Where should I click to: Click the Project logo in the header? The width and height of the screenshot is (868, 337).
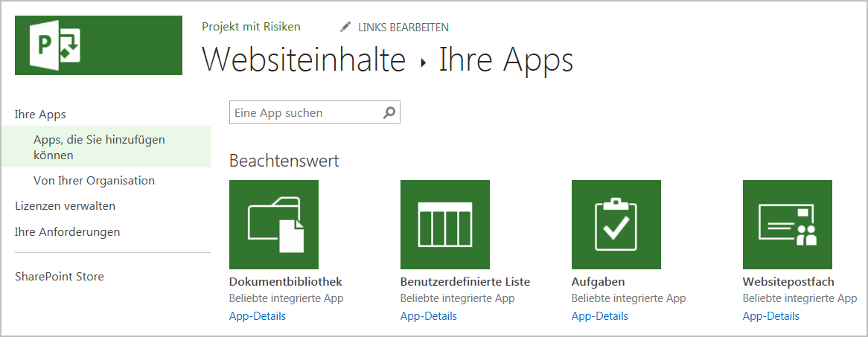pyautogui.click(x=98, y=45)
